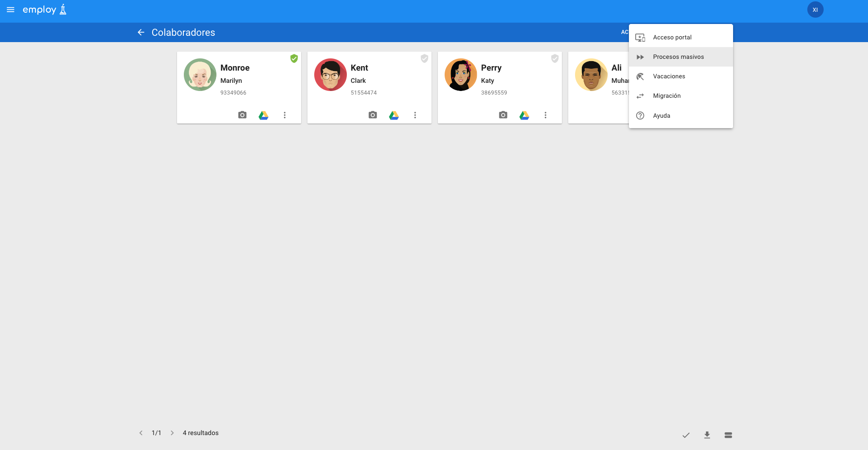Go to previous results page

(x=141, y=433)
